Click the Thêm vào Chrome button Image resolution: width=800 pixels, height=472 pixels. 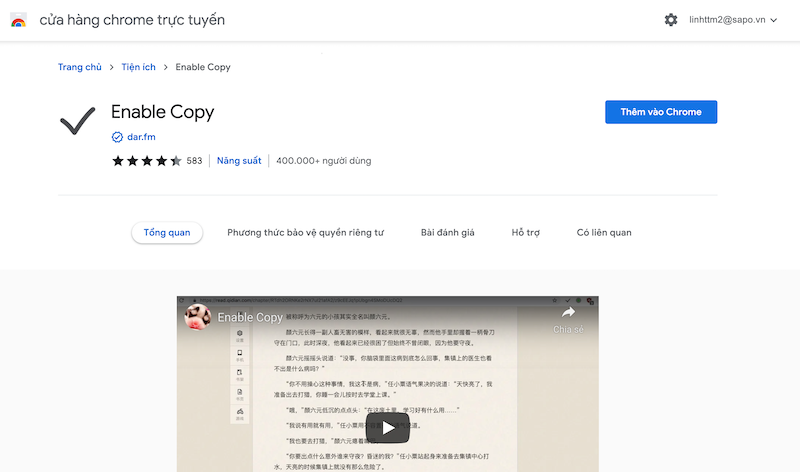(661, 112)
